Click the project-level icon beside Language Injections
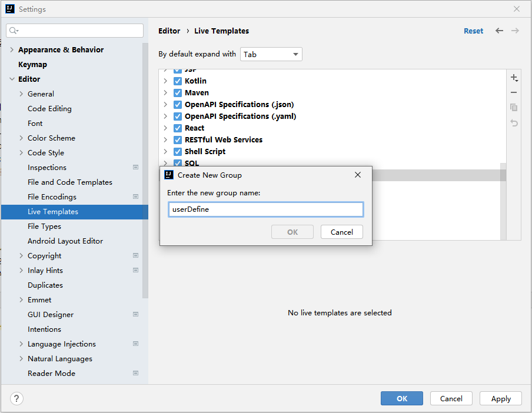Screen dimensions: 532x413 click(x=136, y=344)
